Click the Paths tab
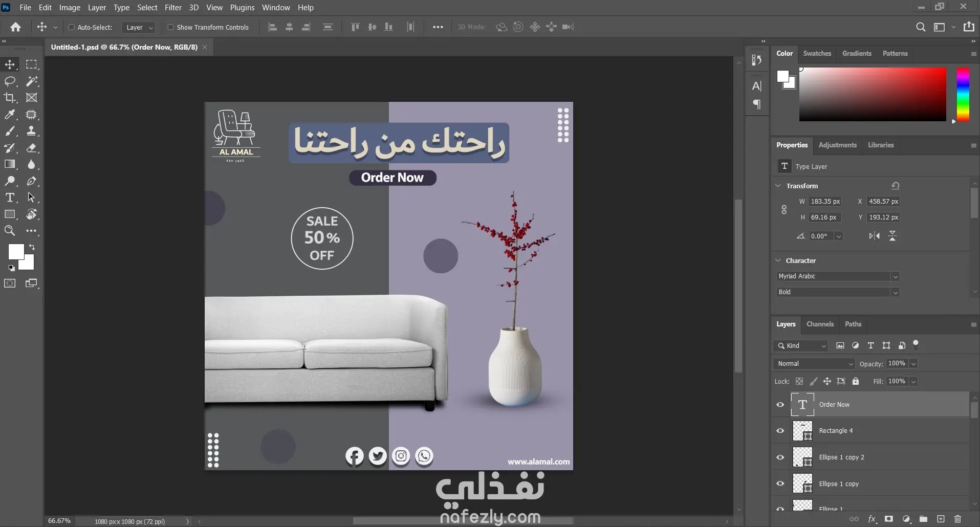The height and width of the screenshot is (527, 980). (x=853, y=324)
